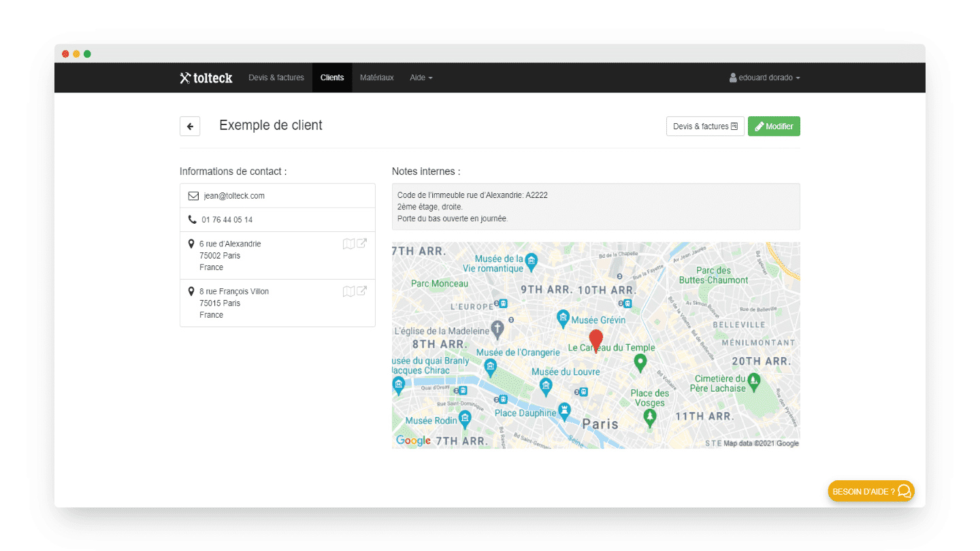
Task: Click the Musée de l'Orangerie marker
Action: tap(490, 368)
